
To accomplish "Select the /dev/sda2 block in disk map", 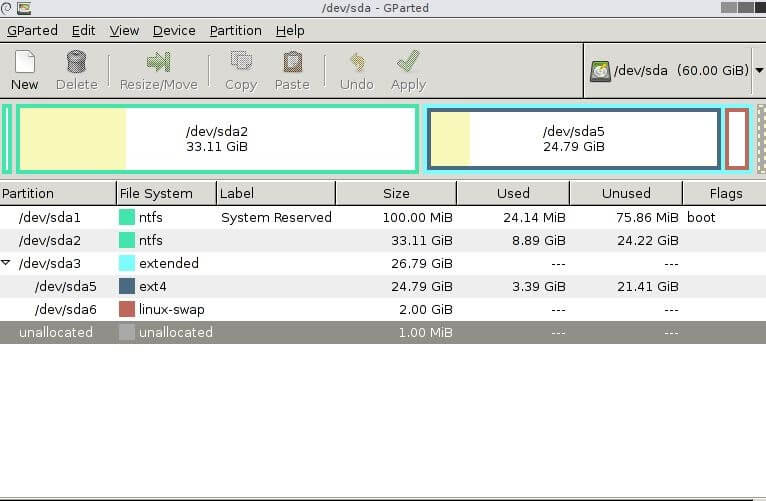I will click(217, 139).
